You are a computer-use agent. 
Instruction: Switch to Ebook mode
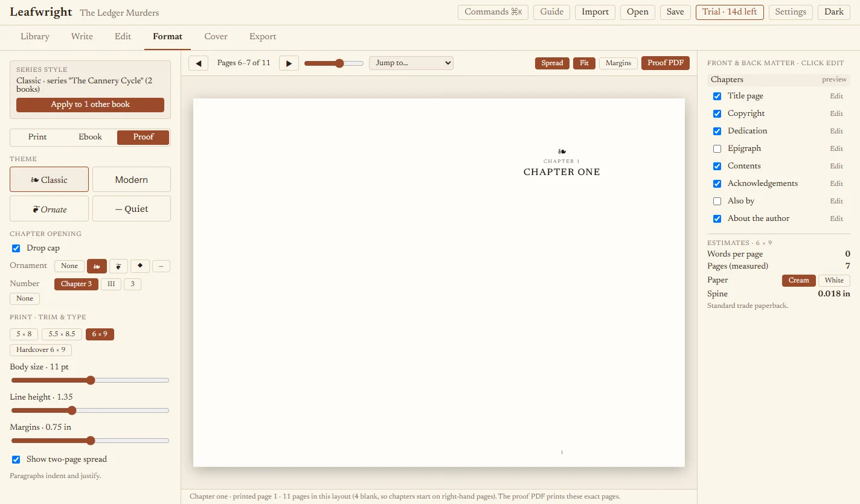(91, 137)
